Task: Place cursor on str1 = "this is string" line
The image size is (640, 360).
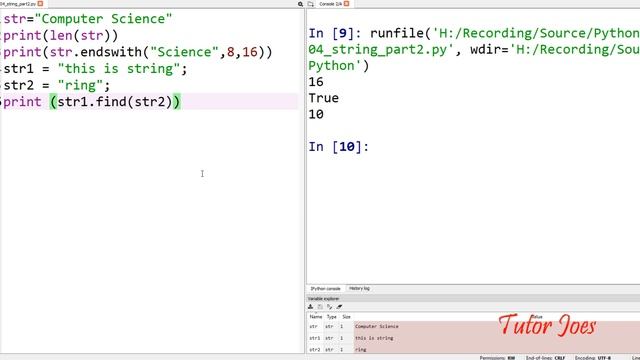Action: 95,69
